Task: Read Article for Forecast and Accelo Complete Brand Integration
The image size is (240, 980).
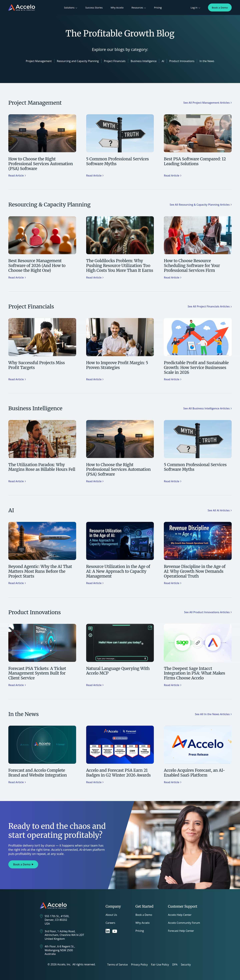Action: click(17, 782)
